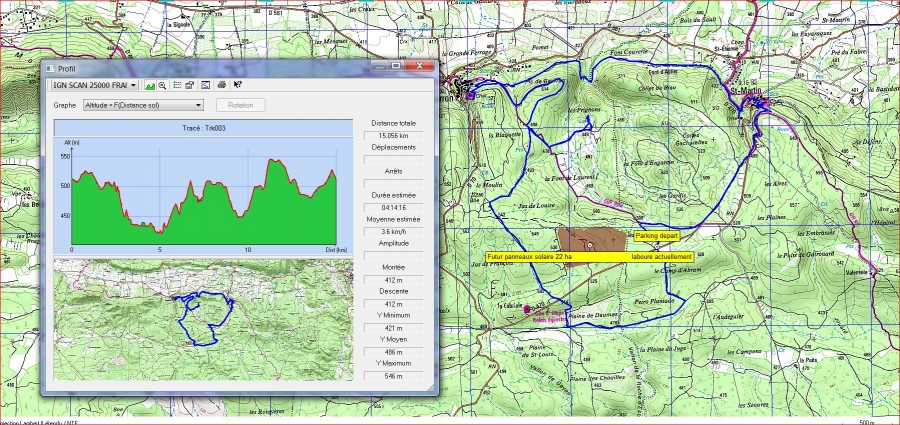The width and height of the screenshot is (900, 425).
Task: Click the empty Arrêts value field
Action: click(x=394, y=184)
